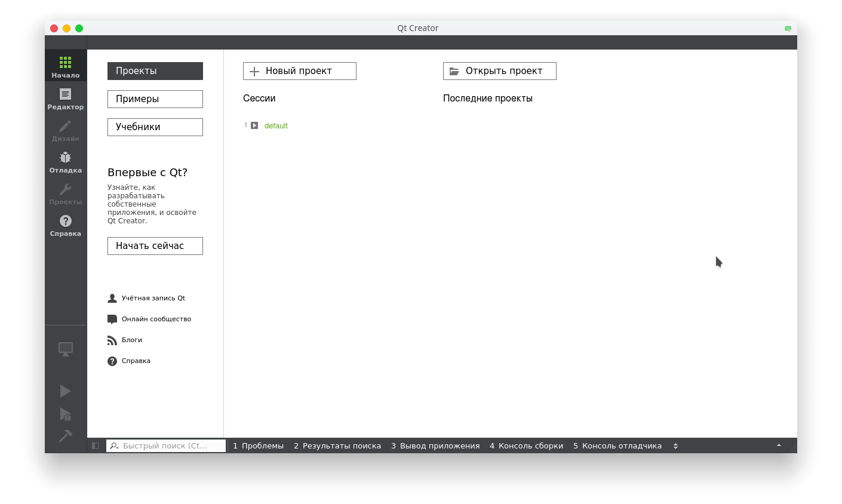Click the Build hammer icon
Viewport: 842px width, 504px height.
click(x=66, y=436)
